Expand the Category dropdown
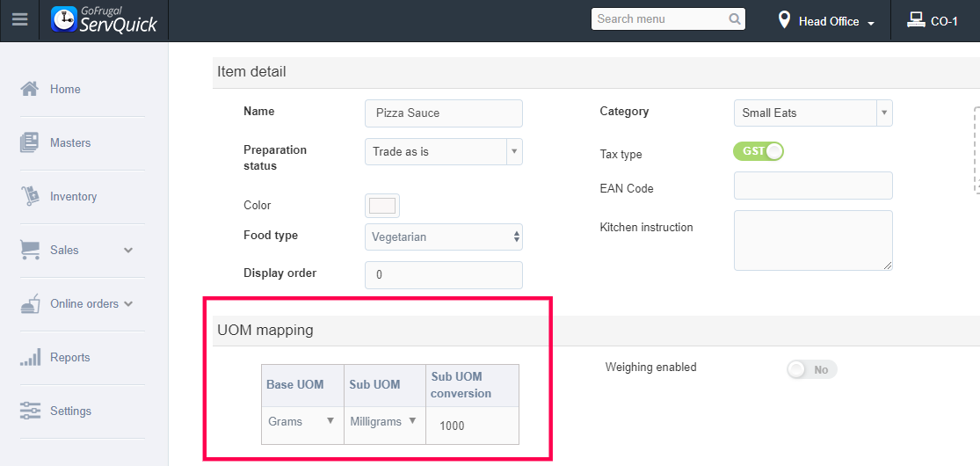 pyautogui.click(x=813, y=113)
